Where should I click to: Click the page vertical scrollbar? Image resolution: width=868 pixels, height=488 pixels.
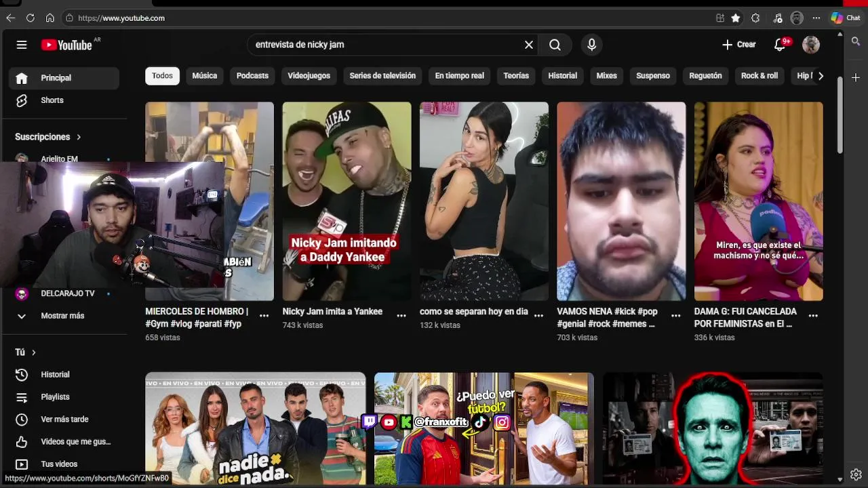click(x=840, y=115)
